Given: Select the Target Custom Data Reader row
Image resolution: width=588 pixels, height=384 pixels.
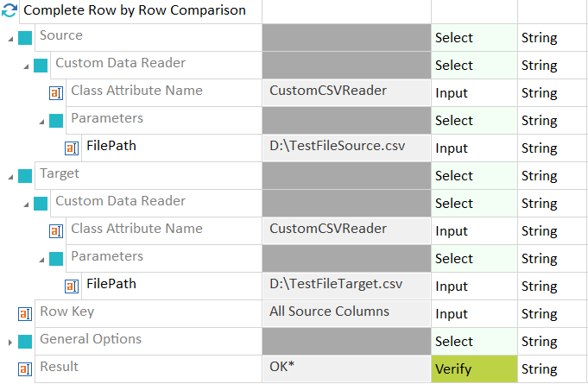Looking at the screenshot, I should click(120, 202).
